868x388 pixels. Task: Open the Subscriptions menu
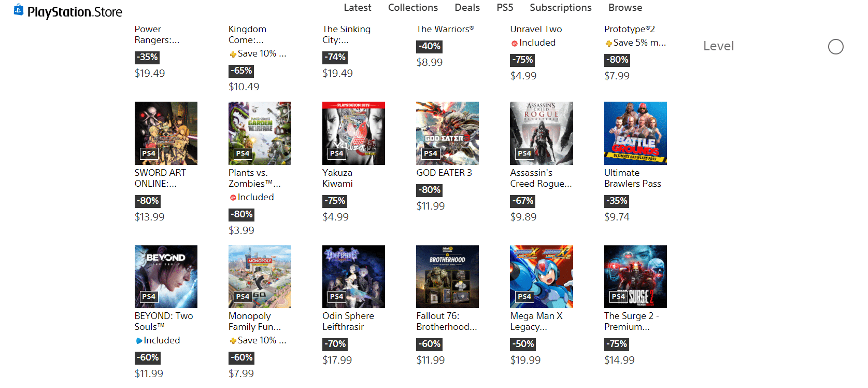click(x=560, y=8)
